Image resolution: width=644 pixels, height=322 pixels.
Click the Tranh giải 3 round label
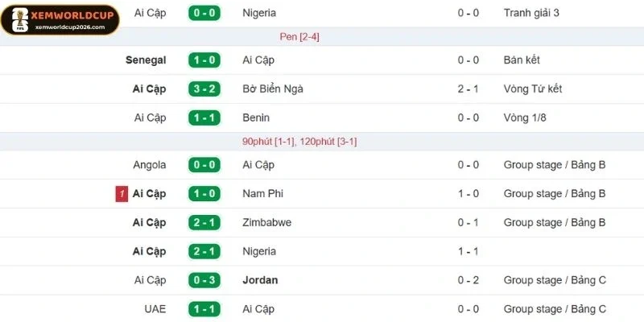(531, 13)
